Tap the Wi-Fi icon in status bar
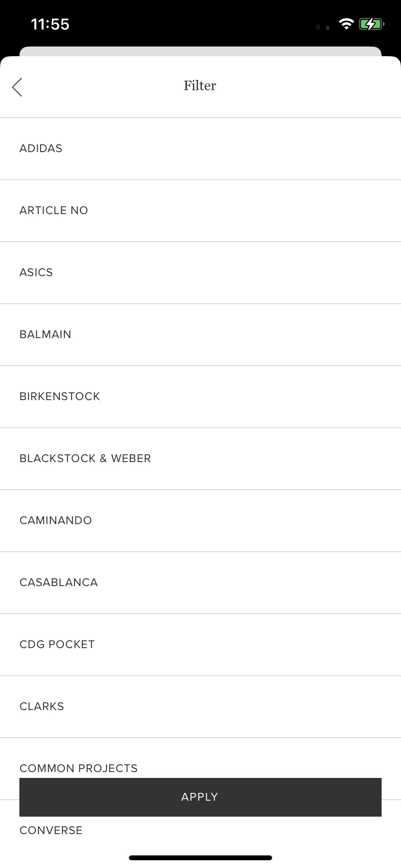Image resolution: width=401 pixels, height=868 pixels. (x=346, y=24)
